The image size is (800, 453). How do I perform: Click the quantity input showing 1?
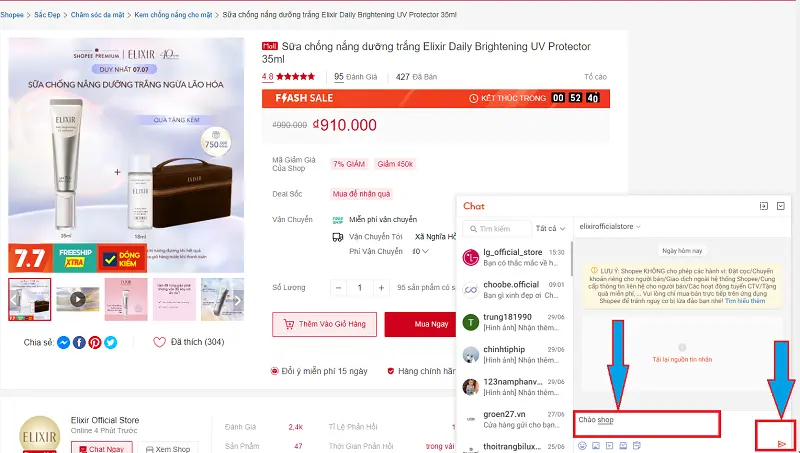[360, 288]
